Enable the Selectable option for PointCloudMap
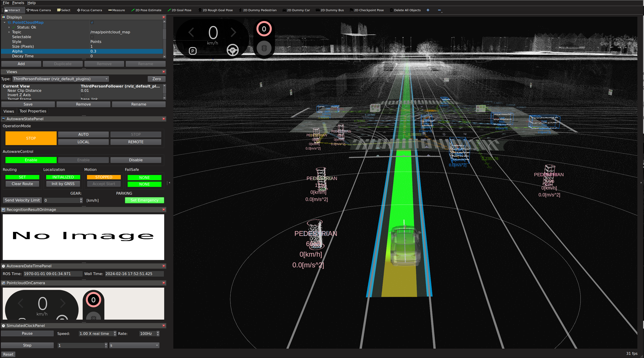This screenshot has height=358, width=644. pyautogui.click(x=92, y=37)
